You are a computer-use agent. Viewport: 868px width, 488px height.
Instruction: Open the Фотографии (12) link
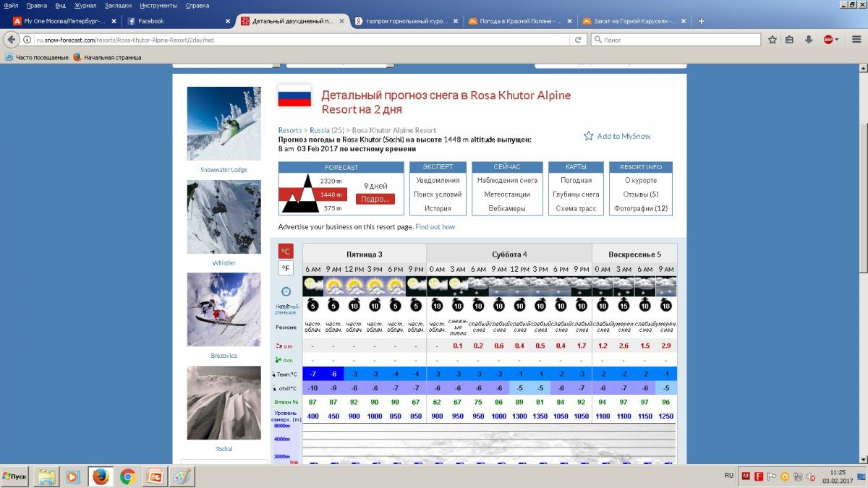point(641,208)
